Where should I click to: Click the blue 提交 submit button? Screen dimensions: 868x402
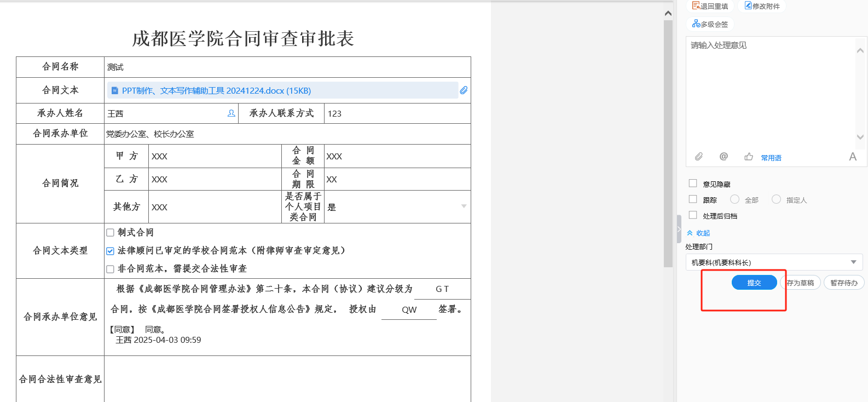754,283
